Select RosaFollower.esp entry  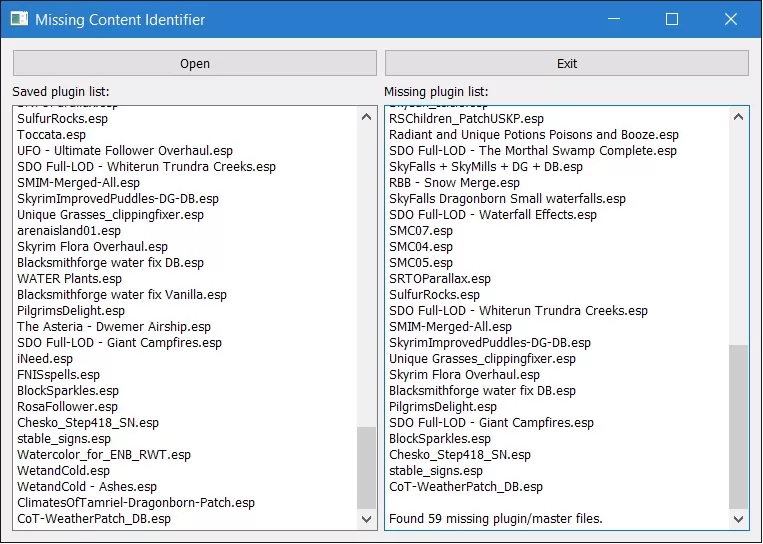click(x=67, y=407)
